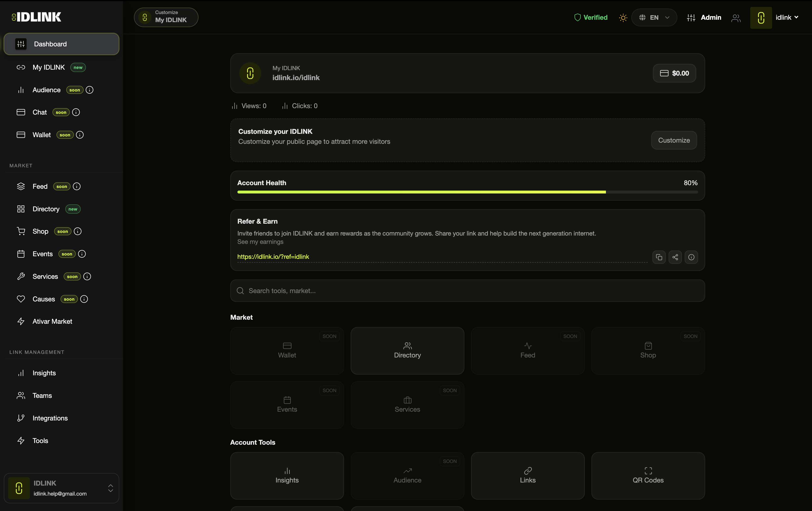The width and height of the screenshot is (812, 511).
Task: Click info icon beside Audience soon badge
Action: 90,90
